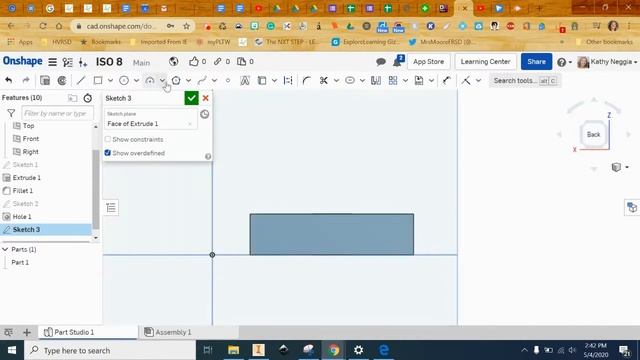Select the Mirror sketch tool
The width and height of the screenshot is (640, 360).
pyautogui.click(x=376, y=80)
